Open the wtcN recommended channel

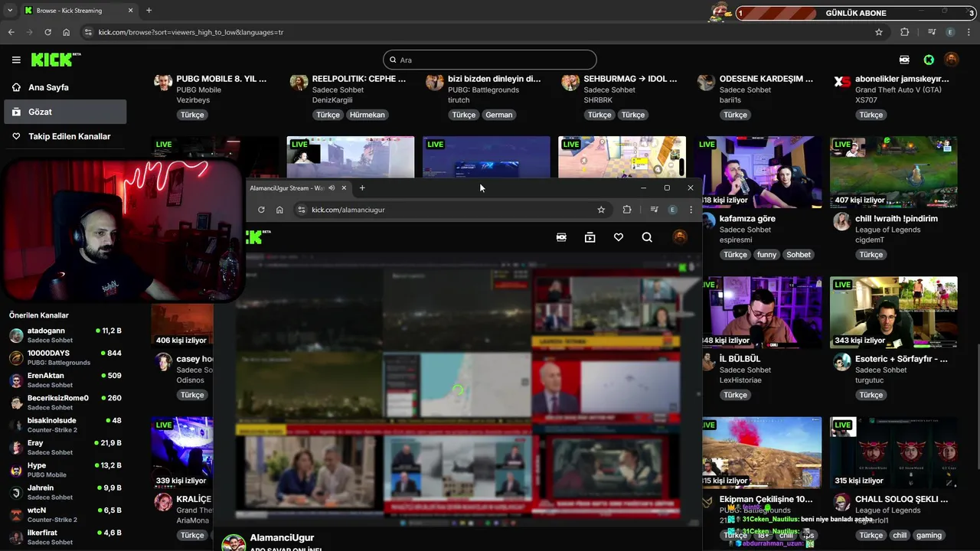(x=65, y=514)
